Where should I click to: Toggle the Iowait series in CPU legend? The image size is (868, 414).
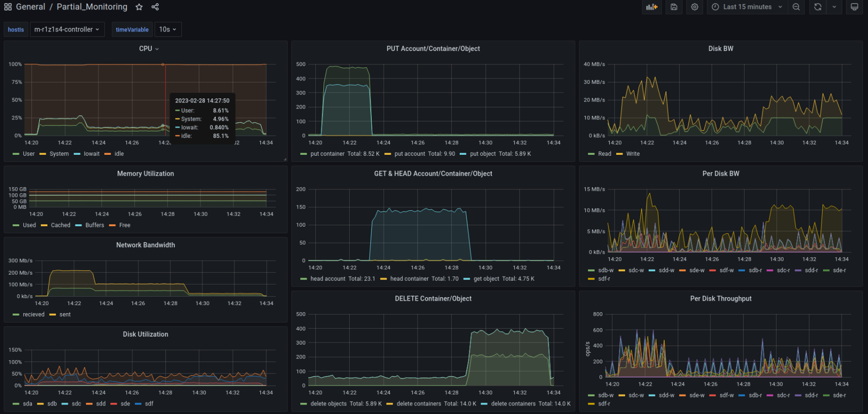tap(91, 154)
